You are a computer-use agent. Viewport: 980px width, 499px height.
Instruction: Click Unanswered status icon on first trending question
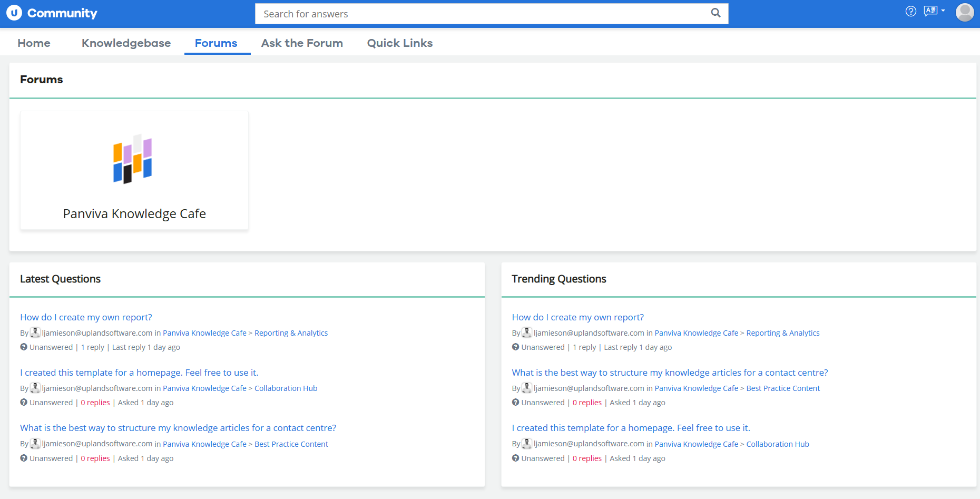516,347
